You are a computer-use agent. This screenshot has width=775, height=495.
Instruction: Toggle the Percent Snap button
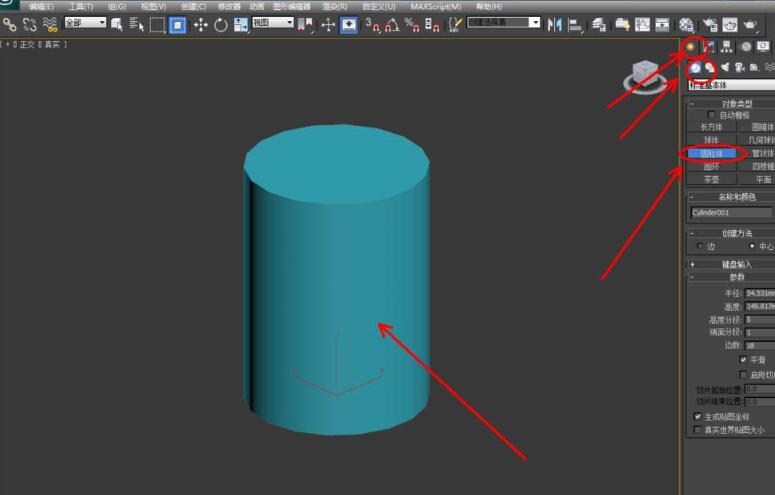coord(412,25)
